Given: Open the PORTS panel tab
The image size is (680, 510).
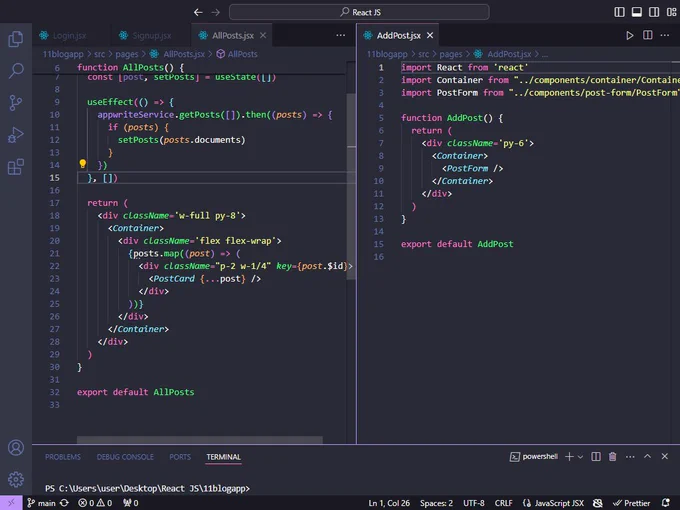Looking at the screenshot, I should 180,457.
